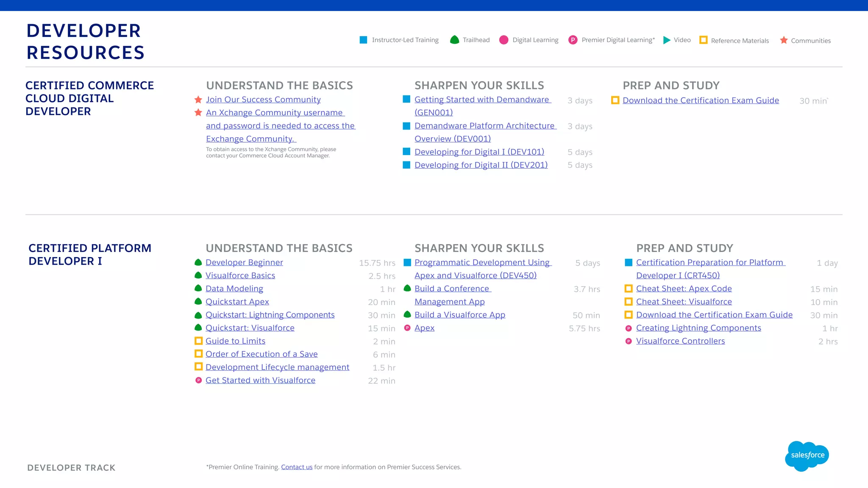Click the Contact us link in the footnote
Viewport: 868px width, 488px height.
point(297,467)
